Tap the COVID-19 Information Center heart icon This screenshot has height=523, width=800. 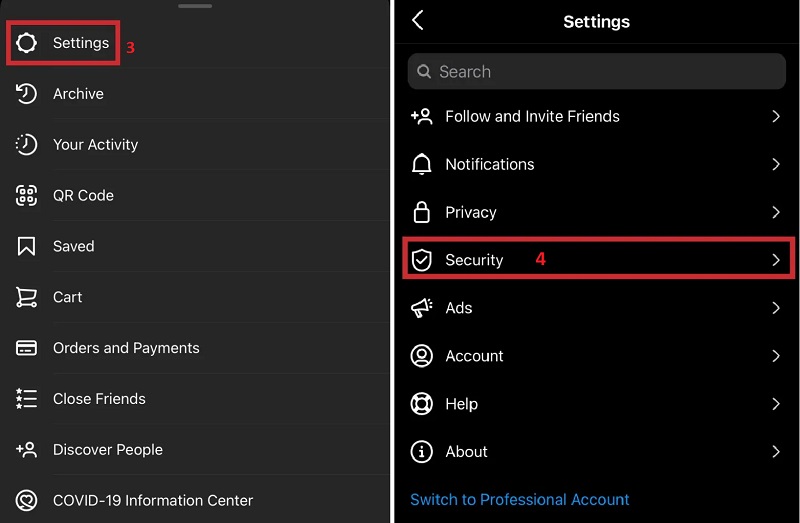coord(26,501)
